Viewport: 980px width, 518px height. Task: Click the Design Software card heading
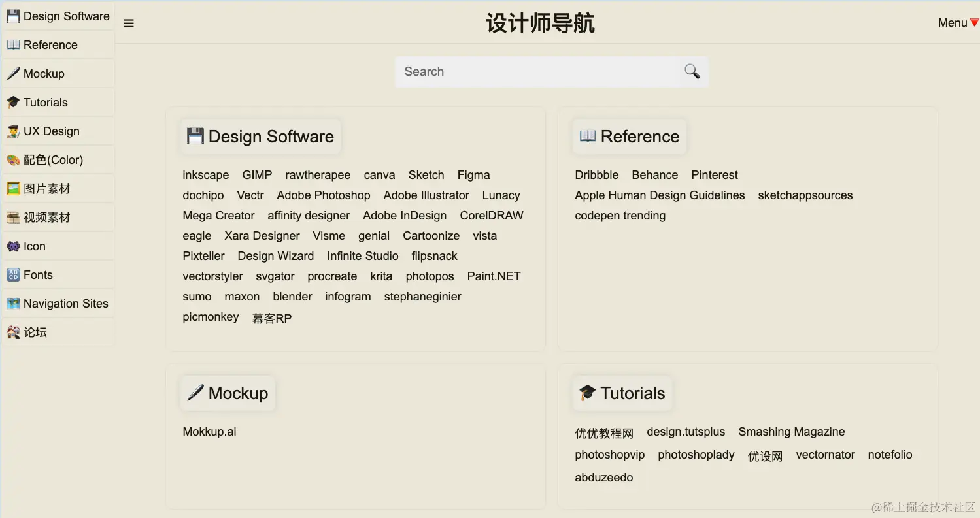[x=261, y=137]
